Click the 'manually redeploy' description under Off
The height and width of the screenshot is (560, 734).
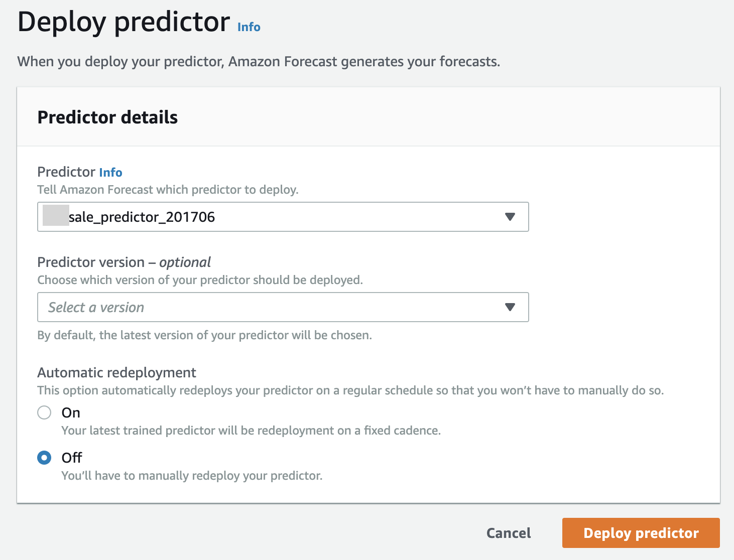click(192, 476)
